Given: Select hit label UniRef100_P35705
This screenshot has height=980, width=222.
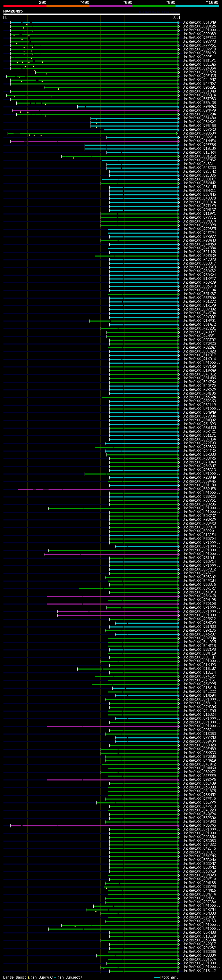Looking at the screenshot, I should coord(199,826).
